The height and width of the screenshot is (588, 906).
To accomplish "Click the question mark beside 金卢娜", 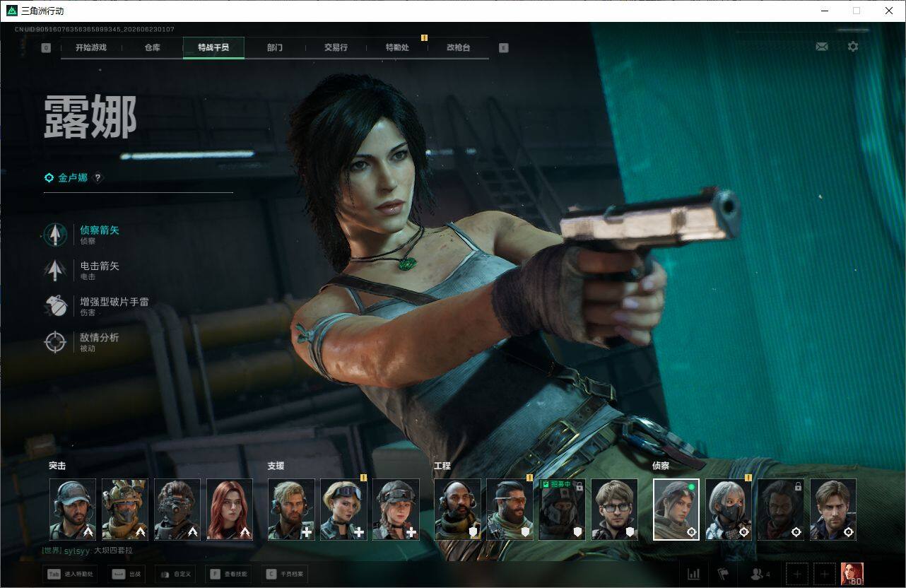I will (98, 178).
